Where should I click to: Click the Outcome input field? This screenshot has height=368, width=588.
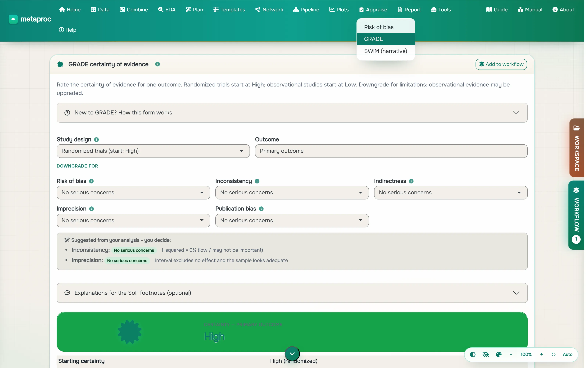(x=391, y=151)
